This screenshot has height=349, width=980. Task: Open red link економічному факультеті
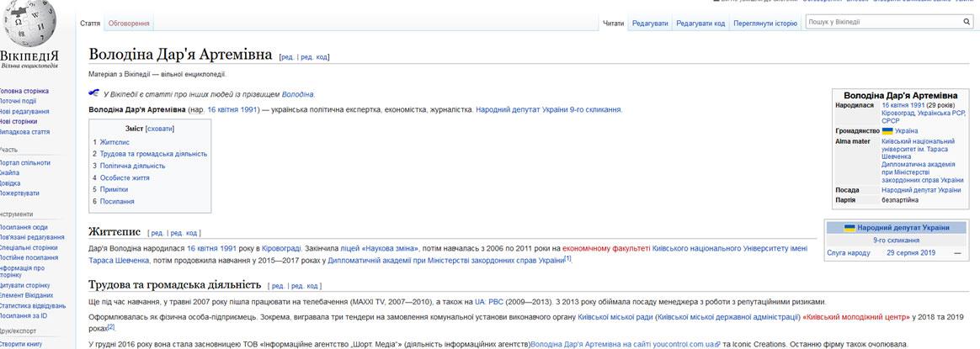[x=606, y=248]
